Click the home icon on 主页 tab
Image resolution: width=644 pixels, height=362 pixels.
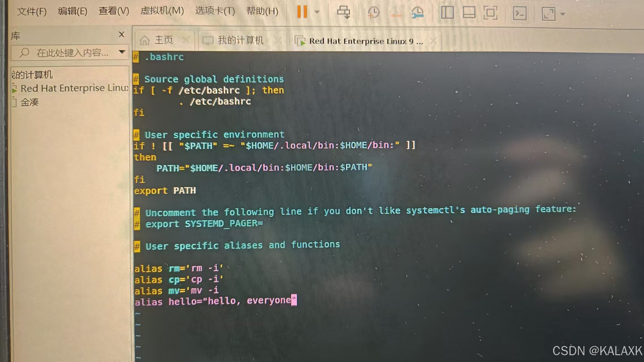[x=145, y=40]
